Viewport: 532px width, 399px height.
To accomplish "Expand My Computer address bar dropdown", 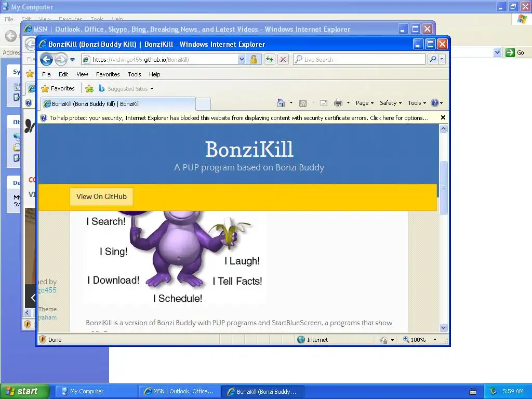I will [x=497, y=52].
